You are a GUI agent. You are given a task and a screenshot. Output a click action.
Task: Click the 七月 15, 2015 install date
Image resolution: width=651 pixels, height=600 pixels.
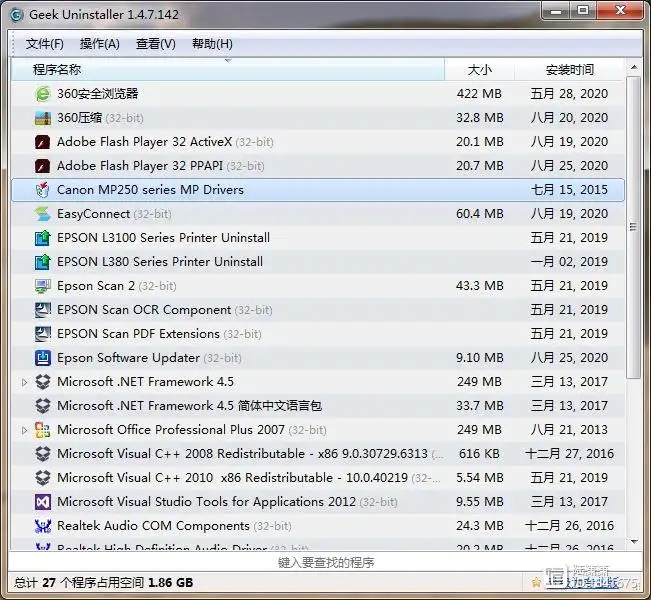[569, 190]
